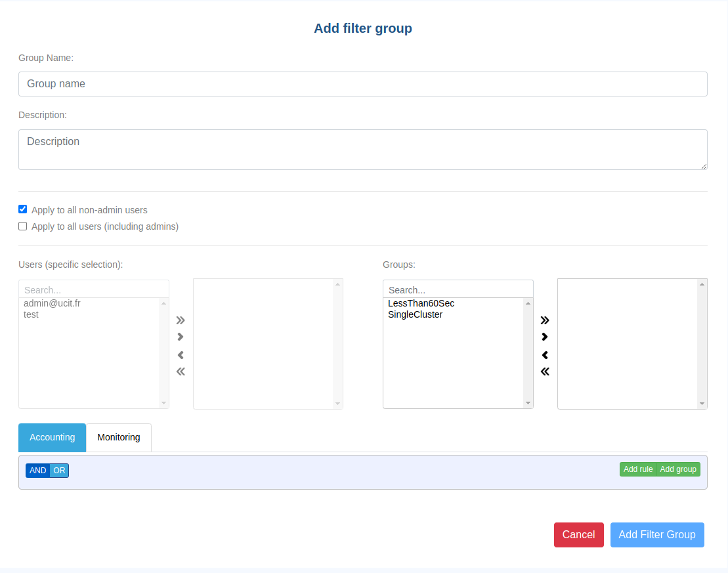Image resolution: width=728 pixels, height=573 pixels.
Task: Switch condition to OR
Action: 59,471
